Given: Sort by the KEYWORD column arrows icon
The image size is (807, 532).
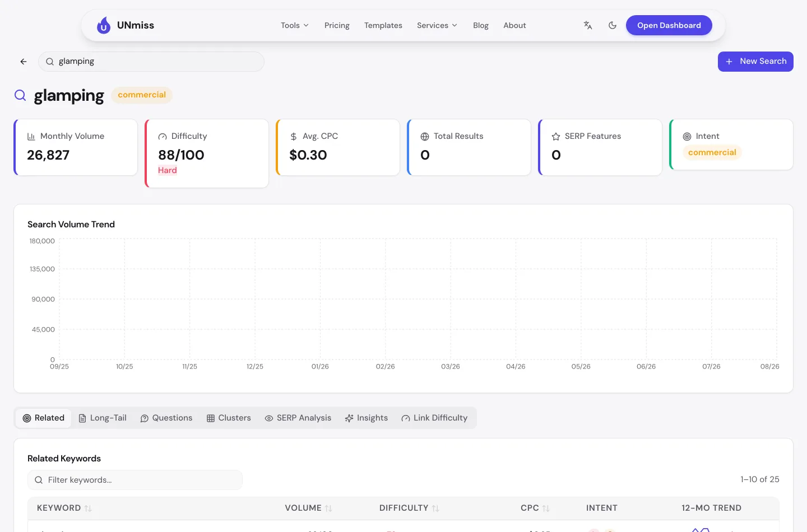Looking at the screenshot, I should click(x=88, y=508).
